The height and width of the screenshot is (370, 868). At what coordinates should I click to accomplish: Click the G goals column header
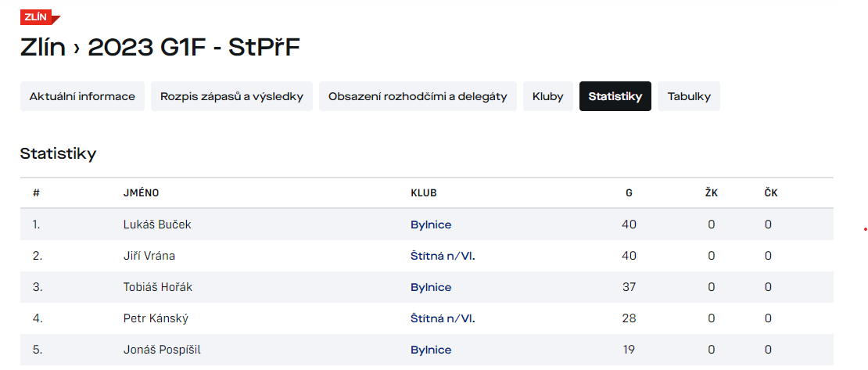click(x=629, y=192)
